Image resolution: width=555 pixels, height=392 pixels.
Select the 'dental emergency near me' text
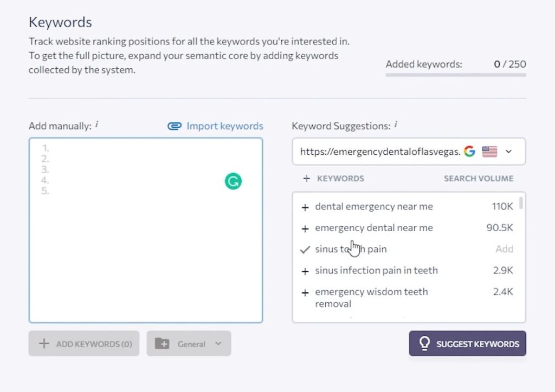374,206
